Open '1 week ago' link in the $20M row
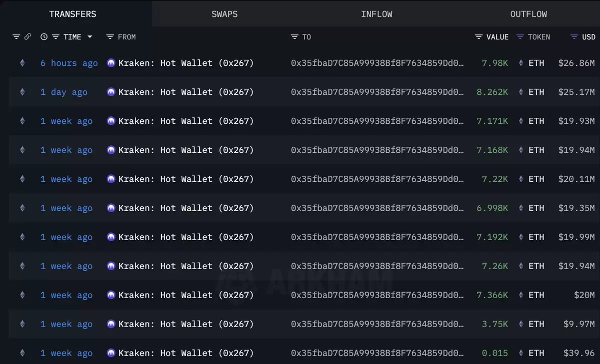 tap(66, 295)
